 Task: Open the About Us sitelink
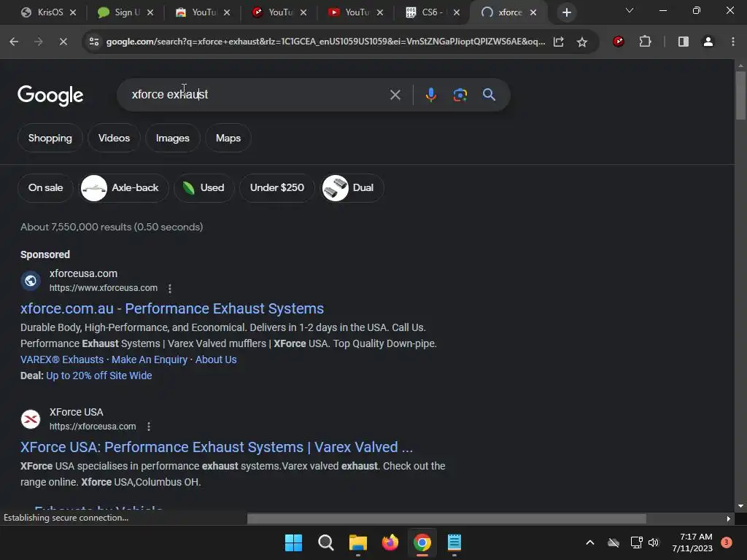(x=216, y=359)
